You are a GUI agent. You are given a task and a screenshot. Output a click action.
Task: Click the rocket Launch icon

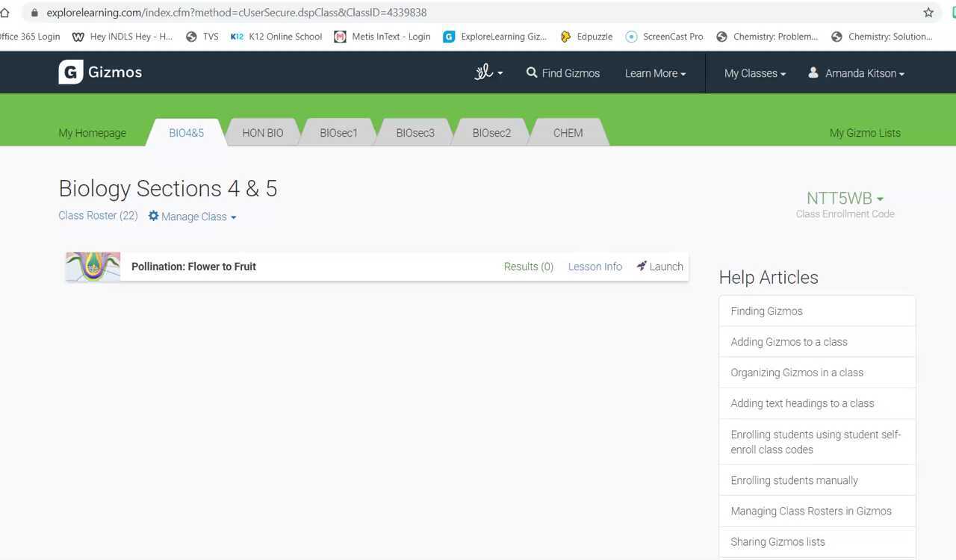click(642, 266)
